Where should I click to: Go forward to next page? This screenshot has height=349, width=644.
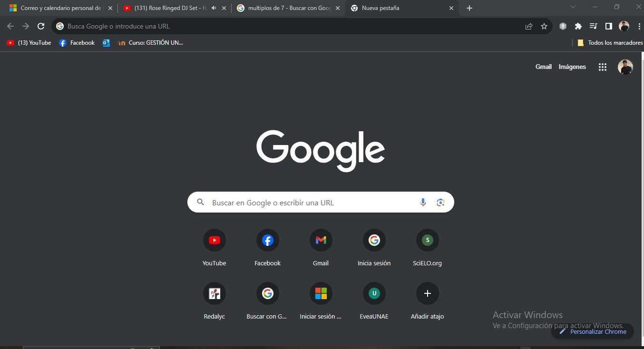pyautogui.click(x=26, y=26)
